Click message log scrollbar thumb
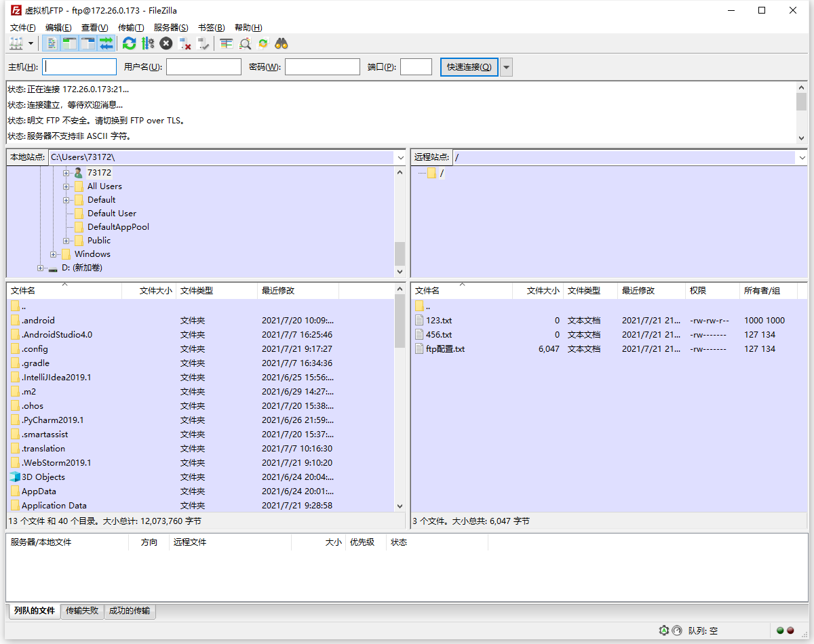The image size is (814, 644). (x=801, y=102)
